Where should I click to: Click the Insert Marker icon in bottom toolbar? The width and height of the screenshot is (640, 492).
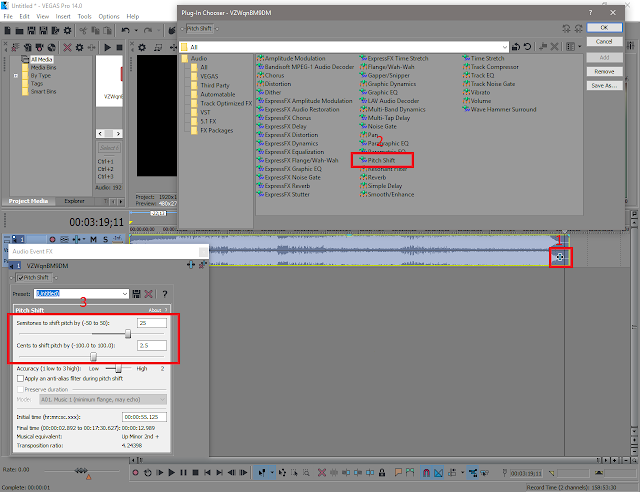coord(398,472)
